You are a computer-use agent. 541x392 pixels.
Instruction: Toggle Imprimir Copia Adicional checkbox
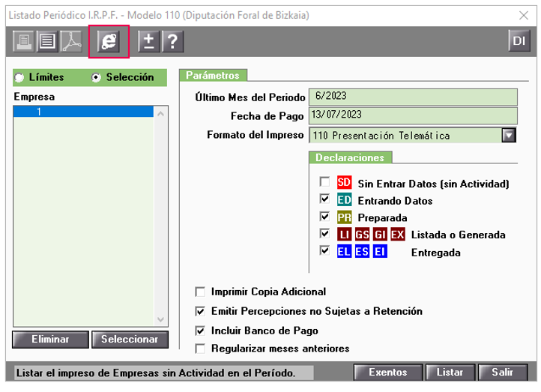pyautogui.click(x=200, y=292)
